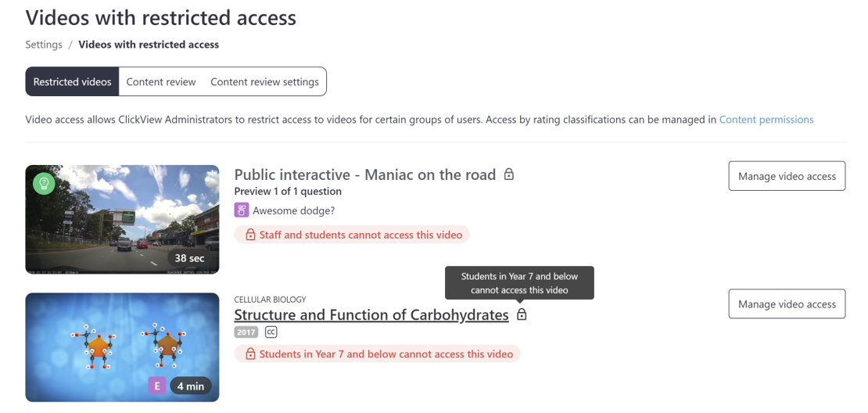
Task: Click the Public interactive - Maniac on the road title
Action: [x=365, y=175]
